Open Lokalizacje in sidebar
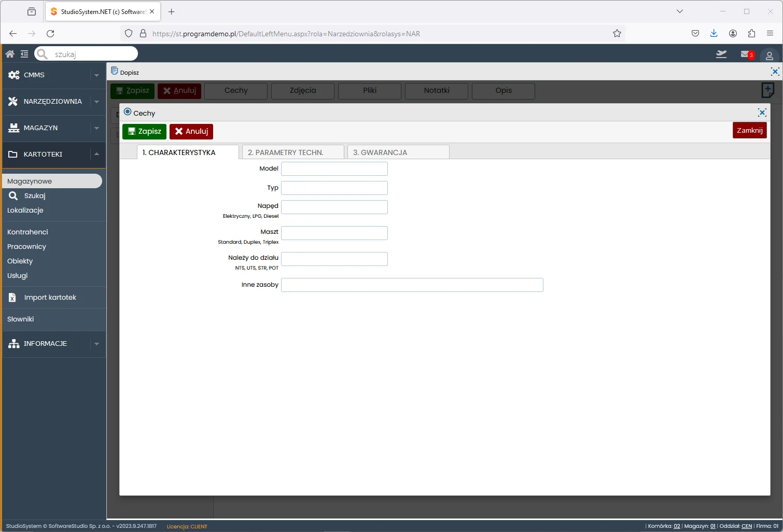The width and height of the screenshot is (783, 532). click(x=25, y=211)
